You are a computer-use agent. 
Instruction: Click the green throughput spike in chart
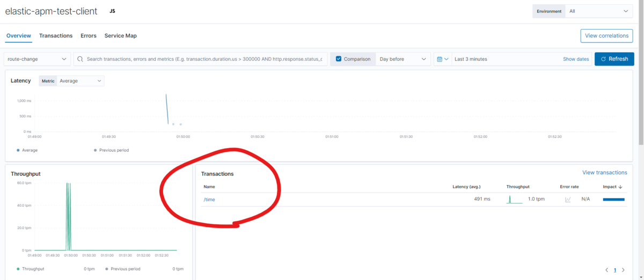click(68, 216)
